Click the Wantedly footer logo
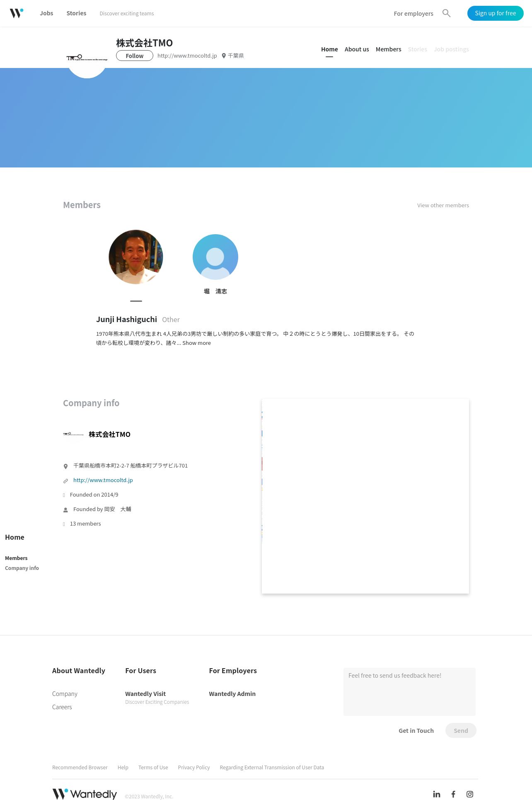The image size is (532, 800). coord(85,794)
